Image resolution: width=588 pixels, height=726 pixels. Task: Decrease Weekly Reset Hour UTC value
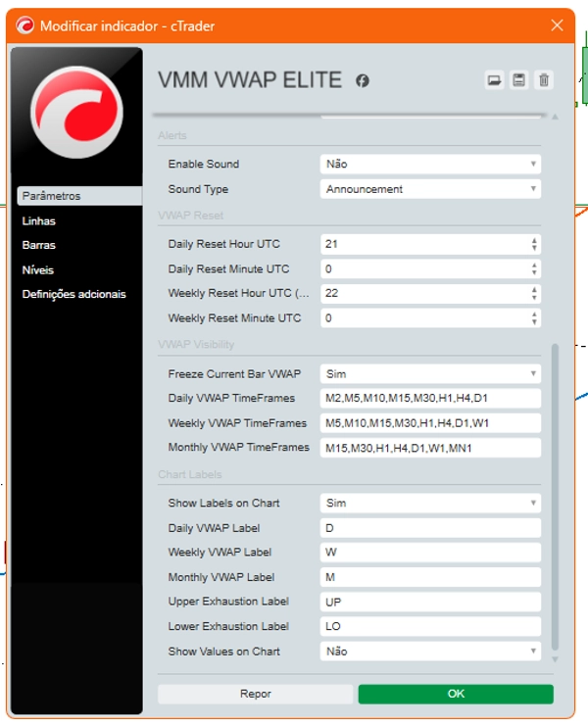534,297
